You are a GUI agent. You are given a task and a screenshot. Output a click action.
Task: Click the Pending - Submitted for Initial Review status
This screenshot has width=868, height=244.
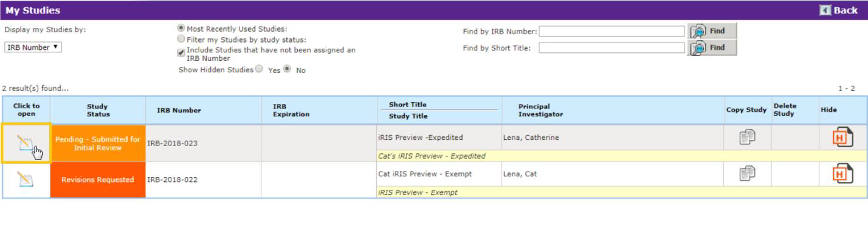click(x=98, y=144)
